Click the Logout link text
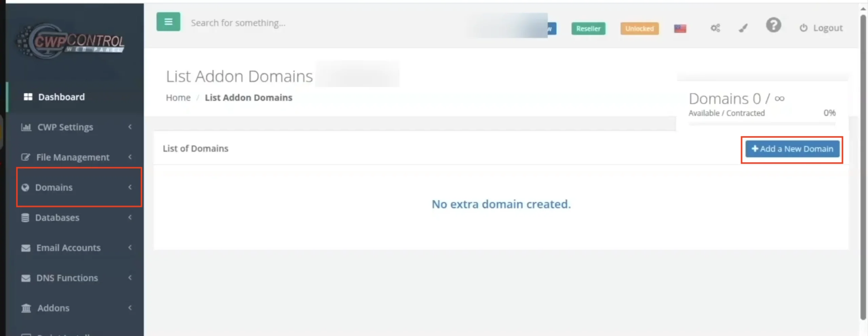The image size is (868, 336). click(x=828, y=28)
